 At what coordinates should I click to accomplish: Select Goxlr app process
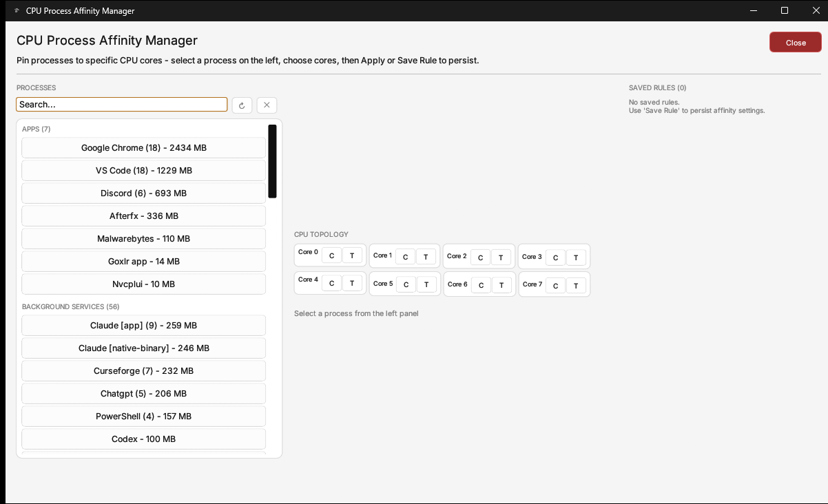[143, 261]
